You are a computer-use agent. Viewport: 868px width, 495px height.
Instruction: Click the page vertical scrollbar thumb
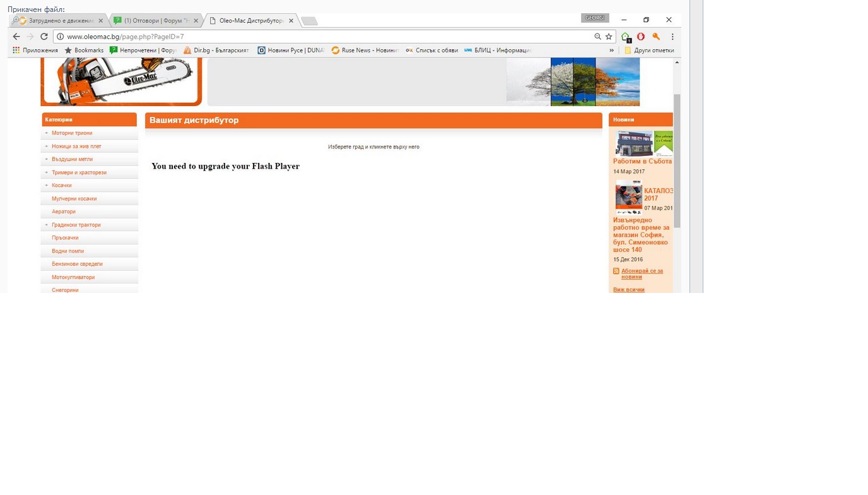pyautogui.click(x=677, y=161)
